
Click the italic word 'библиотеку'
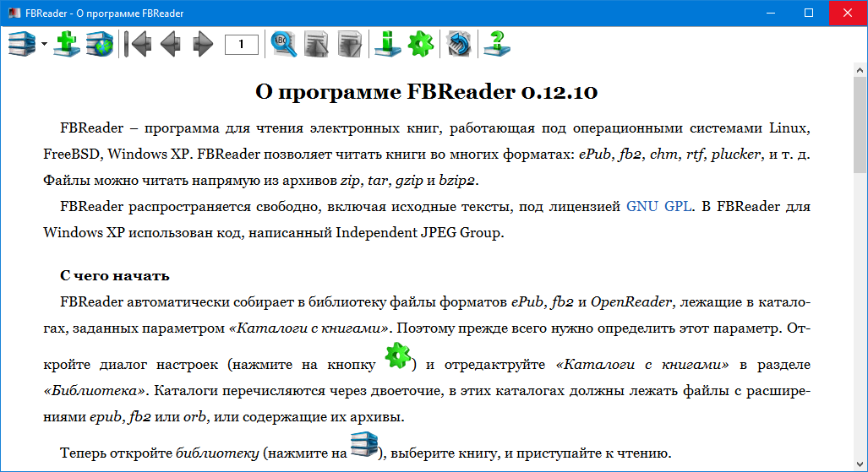(217, 453)
